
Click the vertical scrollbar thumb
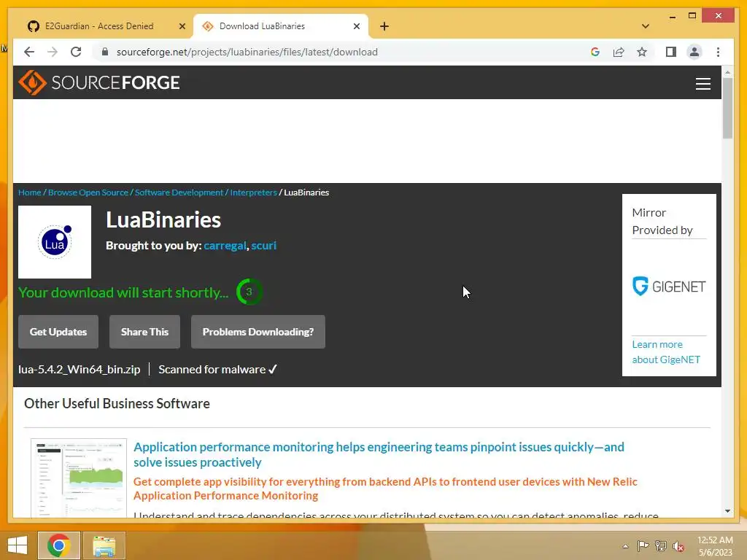click(x=727, y=108)
